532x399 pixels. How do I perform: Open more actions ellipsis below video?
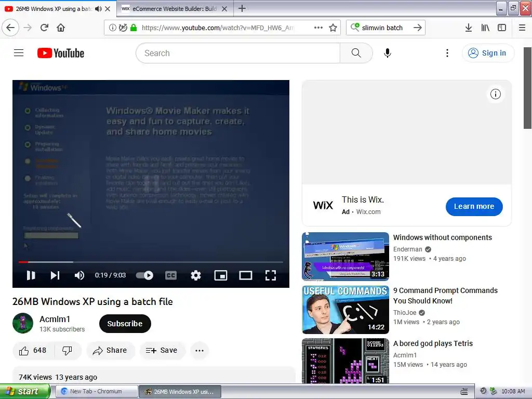click(199, 351)
